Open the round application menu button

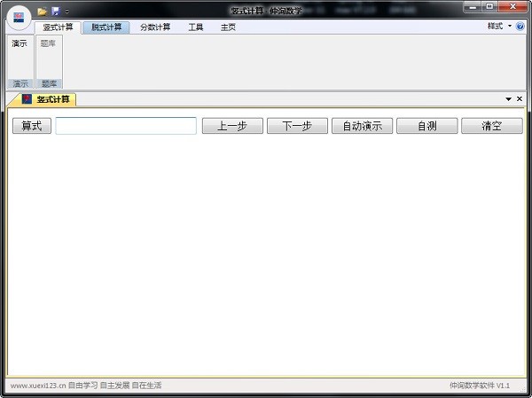click(19, 18)
